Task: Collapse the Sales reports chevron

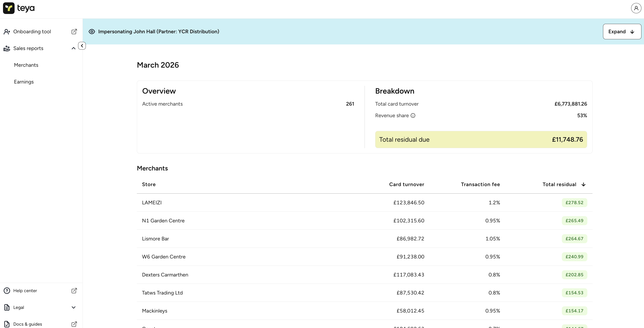Action: 74,49
